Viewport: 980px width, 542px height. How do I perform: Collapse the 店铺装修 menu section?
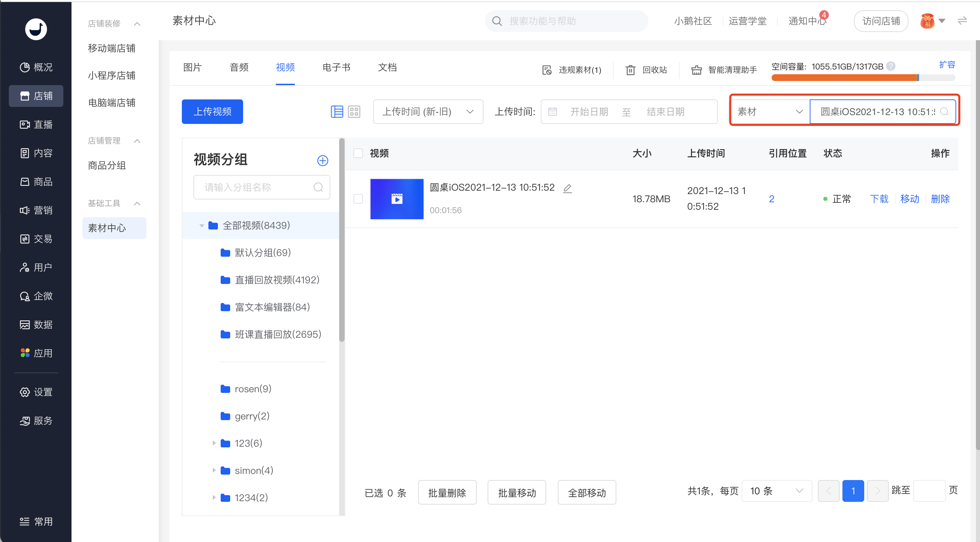(x=137, y=23)
